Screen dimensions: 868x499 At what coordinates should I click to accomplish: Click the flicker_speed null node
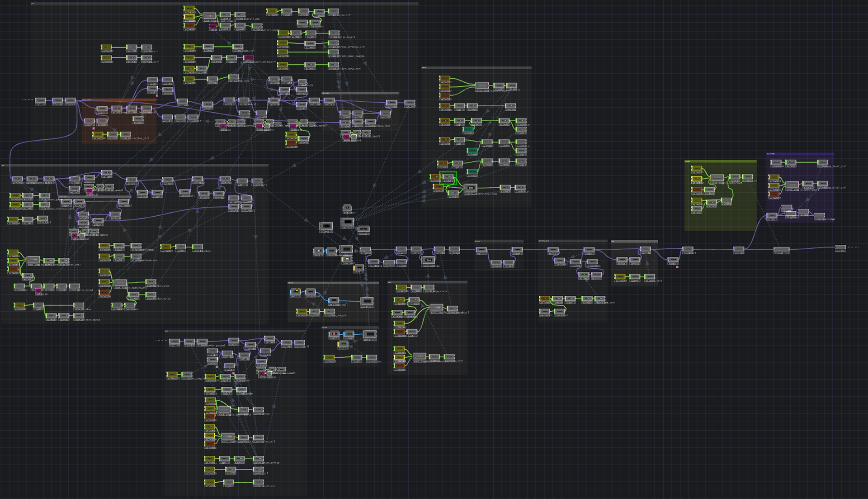coord(79,316)
